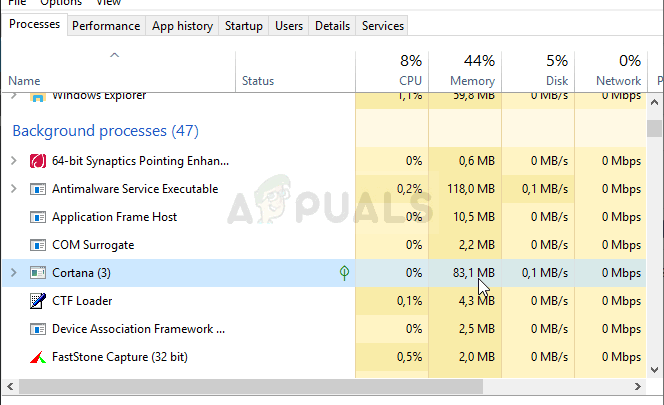The height and width of the screenshot is (405, 664).
Task: Switch to the Performance tab
Action: pyautogui.click(x=106, y=26)
